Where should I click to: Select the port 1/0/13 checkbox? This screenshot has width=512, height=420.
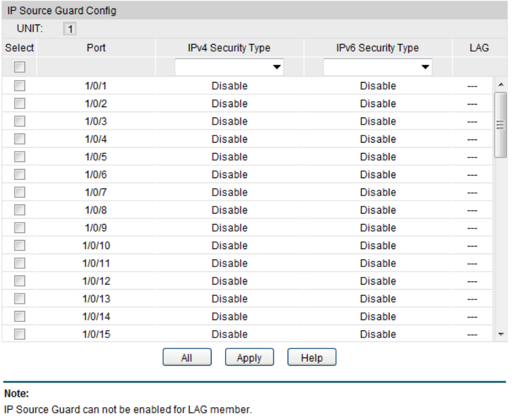(19, 299)
